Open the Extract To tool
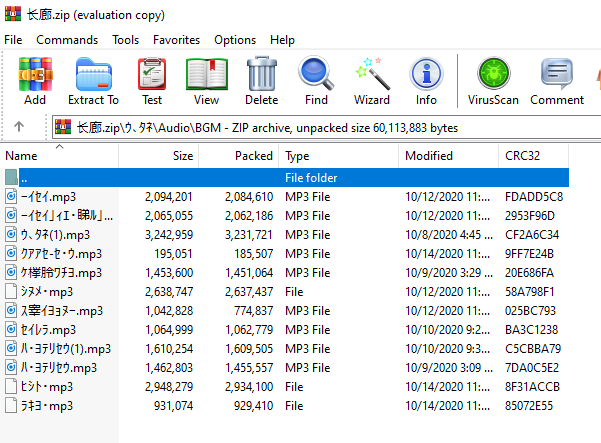Image resolution: width=601 pixels, height=443 pixels. 93,81
